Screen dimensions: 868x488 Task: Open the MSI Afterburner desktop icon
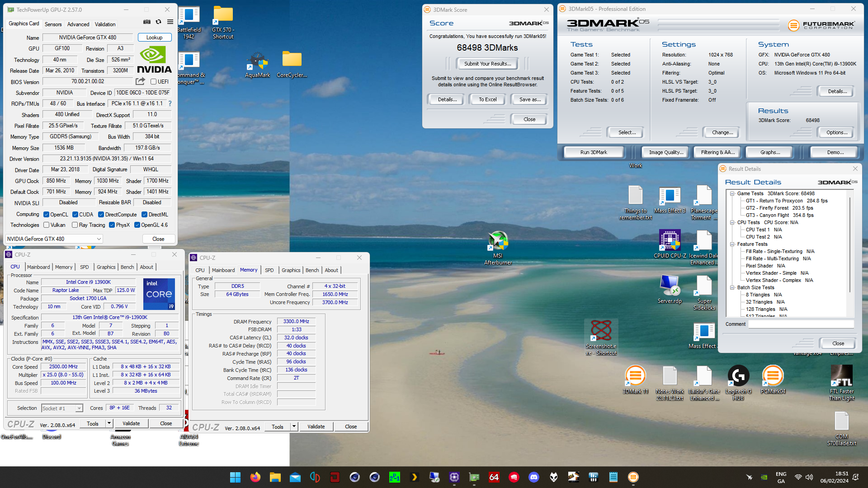(498, 248)
